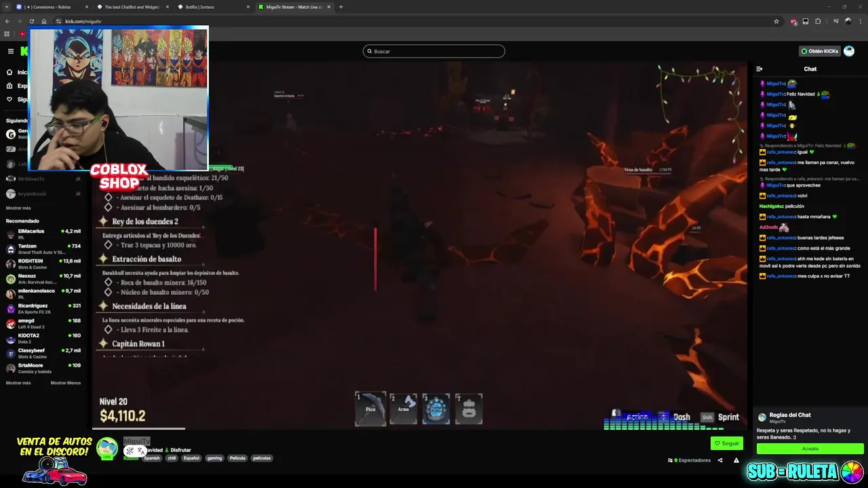Viewport: 868px width, 488px height.
Task: Click the Chat panel header
Action: click(810, 68)
